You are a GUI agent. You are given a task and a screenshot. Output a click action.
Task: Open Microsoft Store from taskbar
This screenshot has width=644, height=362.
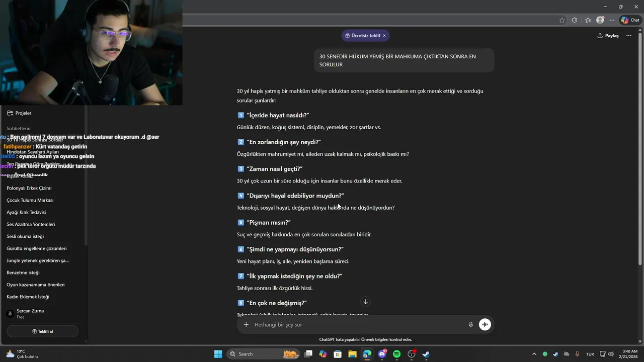coord(338,354)
